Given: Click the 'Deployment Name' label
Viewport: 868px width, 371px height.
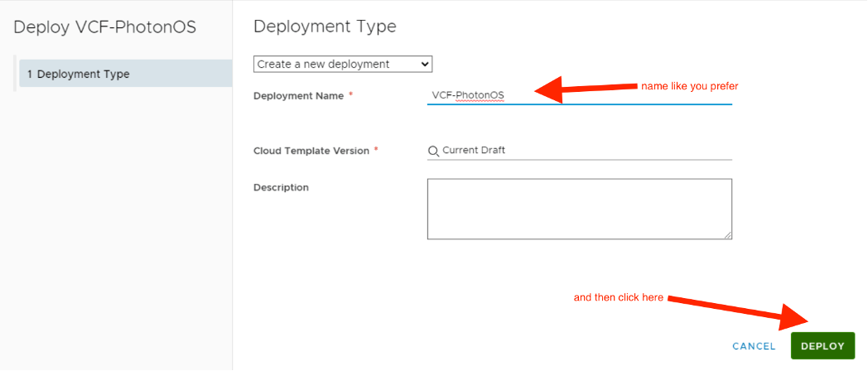Looking at the screenshot, I should pos(299,96).
